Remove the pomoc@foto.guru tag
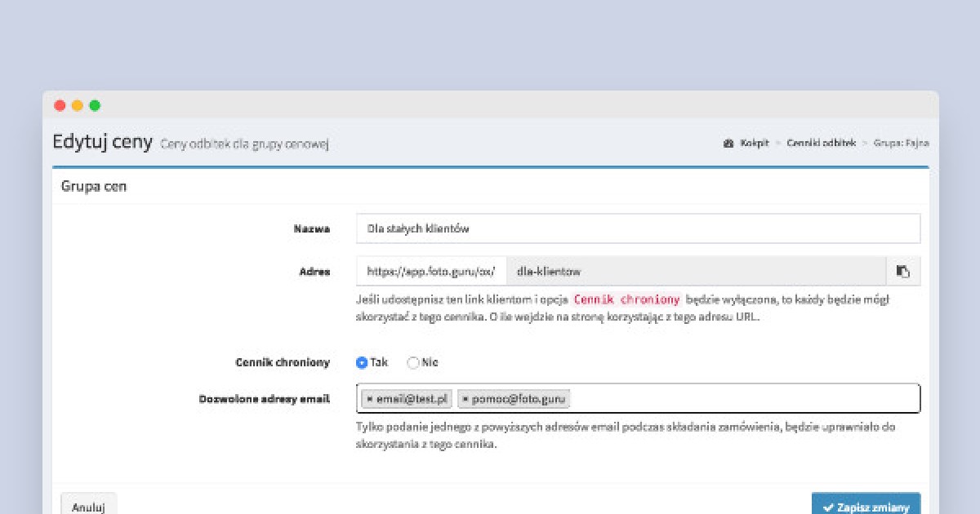The image size is (980, 514). [x=465, y=399]
